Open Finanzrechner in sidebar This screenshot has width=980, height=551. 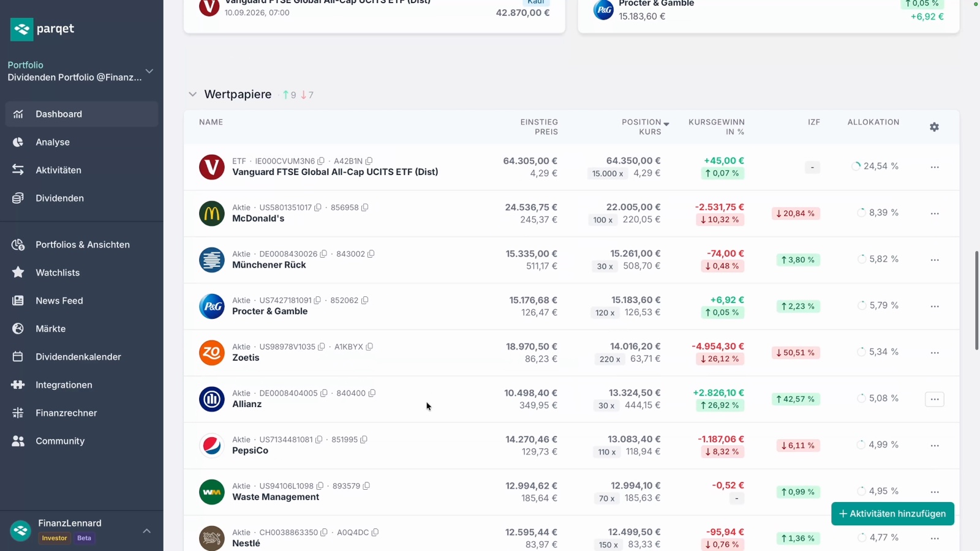coord(81,413)
